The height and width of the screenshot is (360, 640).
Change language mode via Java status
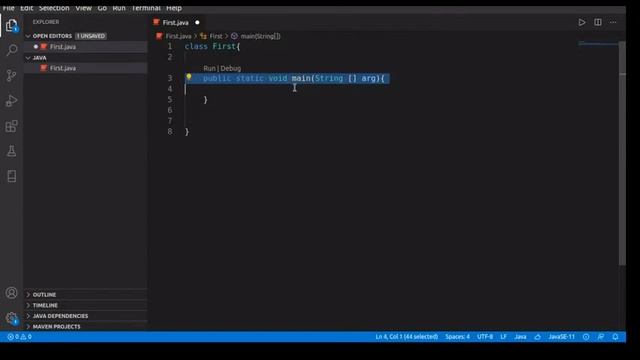(x=520, y=337)
